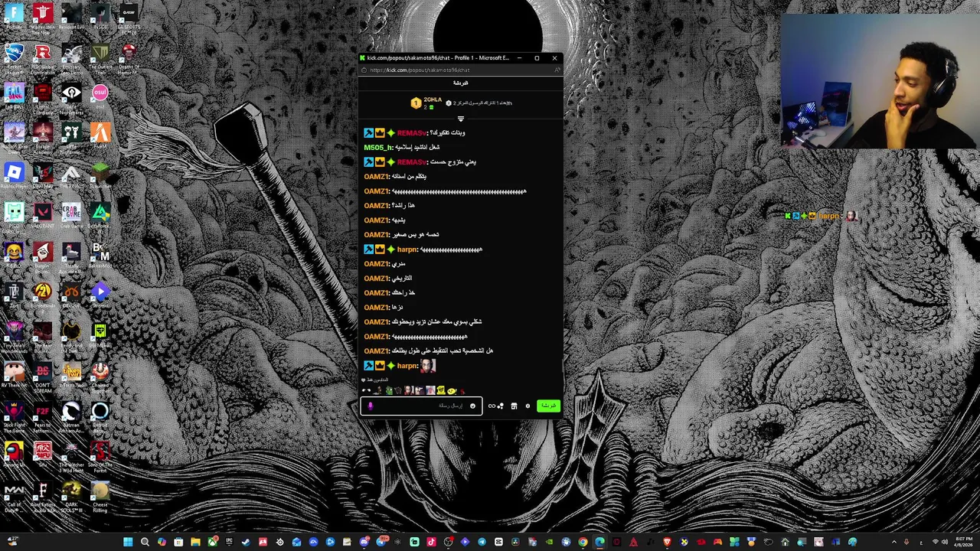Click the kick.com popout URL address bar
Viewport: 980px width, 551px height.
point(459,70)
